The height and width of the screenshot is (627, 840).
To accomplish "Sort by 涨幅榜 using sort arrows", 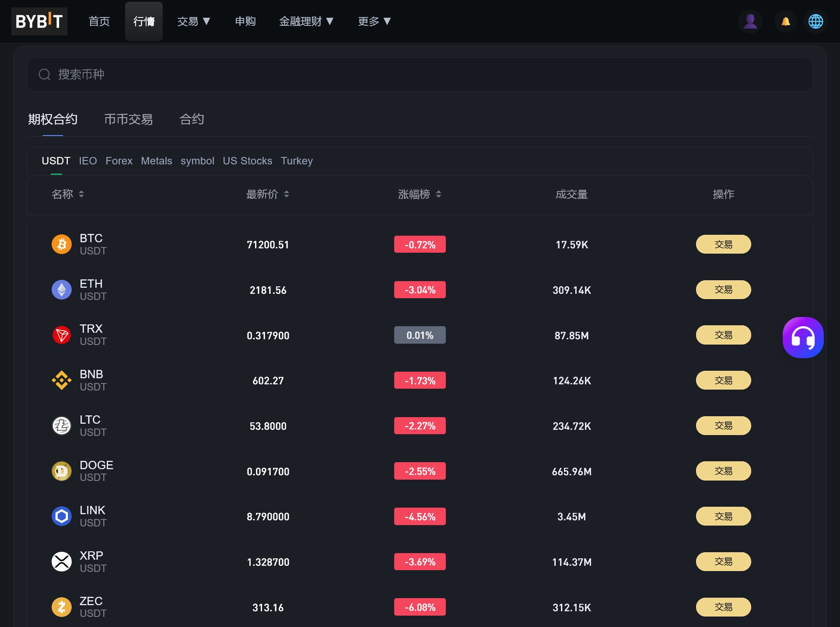I will point(438,194).
